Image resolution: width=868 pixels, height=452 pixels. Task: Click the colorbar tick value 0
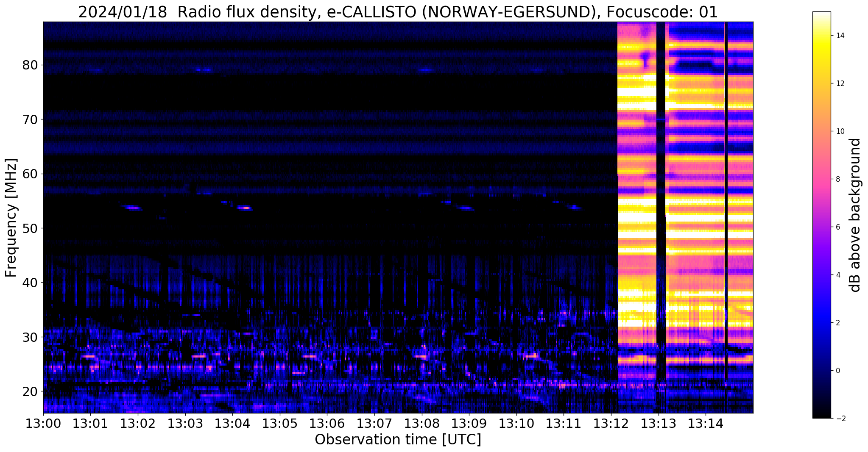(838, 371)
